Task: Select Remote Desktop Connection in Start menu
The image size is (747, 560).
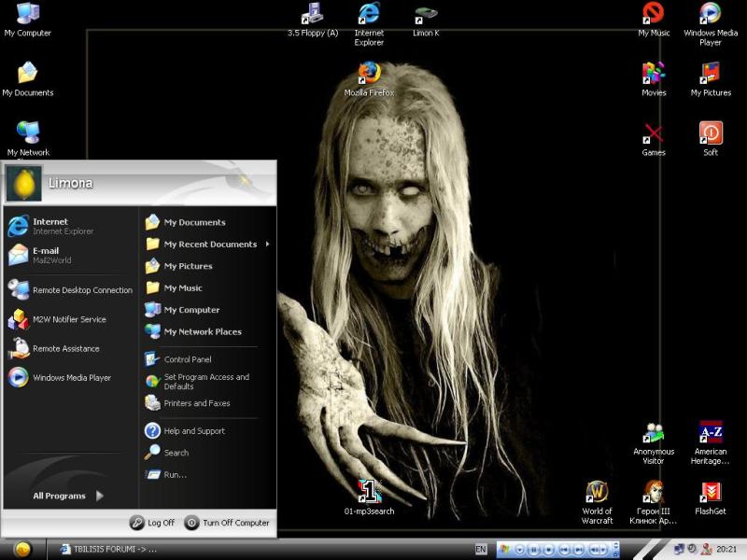Action: tap(72, 290)
